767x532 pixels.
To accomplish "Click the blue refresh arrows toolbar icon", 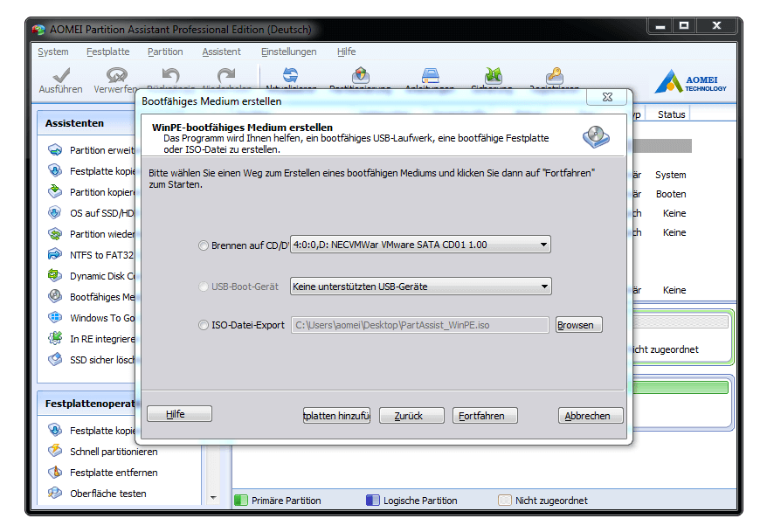I will pos(291,75).
